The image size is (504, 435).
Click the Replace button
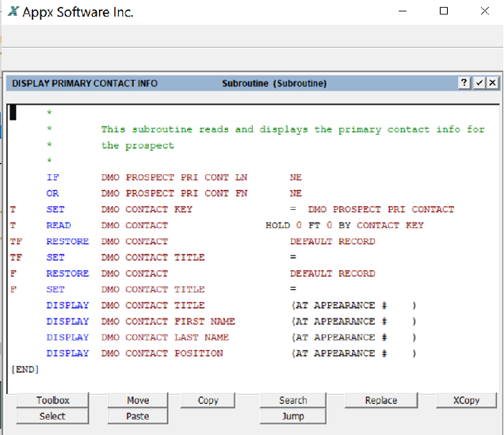pos(381,400)
